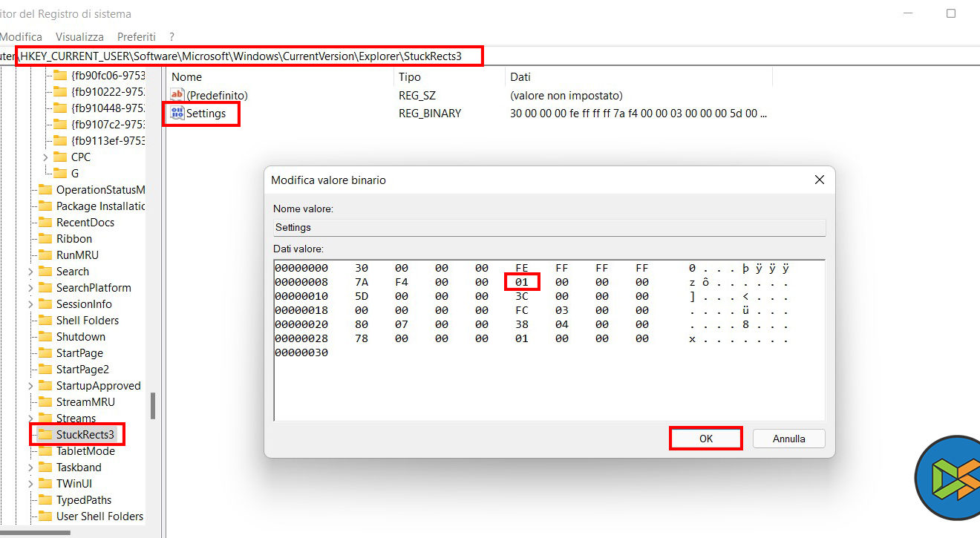Screen dimensions: 980x538
Task: Click the TypedPaths folder icon
Action: pyautogui.click(x=45, y=500)
